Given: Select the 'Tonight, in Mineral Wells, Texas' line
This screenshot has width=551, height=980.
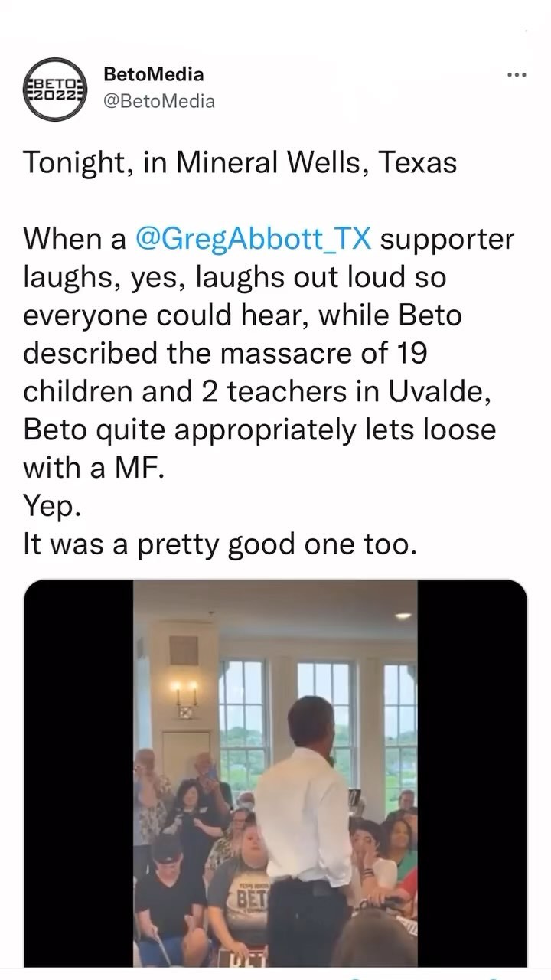Looking at the screenshot, I should (x=240, y=163).
